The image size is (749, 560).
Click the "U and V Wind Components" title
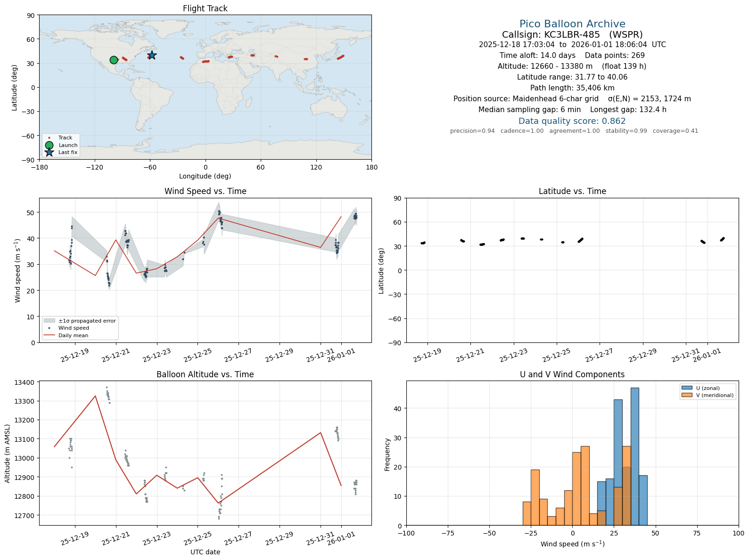[x=572, y=374]
